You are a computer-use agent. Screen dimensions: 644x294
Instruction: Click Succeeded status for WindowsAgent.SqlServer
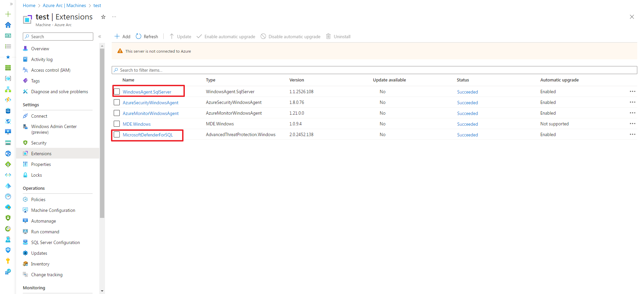(467, 92)
